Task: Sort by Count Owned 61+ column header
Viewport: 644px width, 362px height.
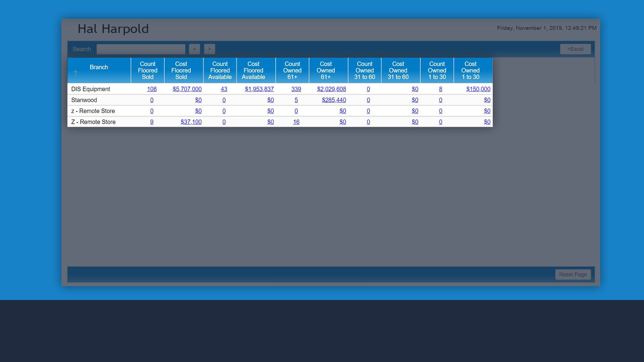Action: point(292,70)
